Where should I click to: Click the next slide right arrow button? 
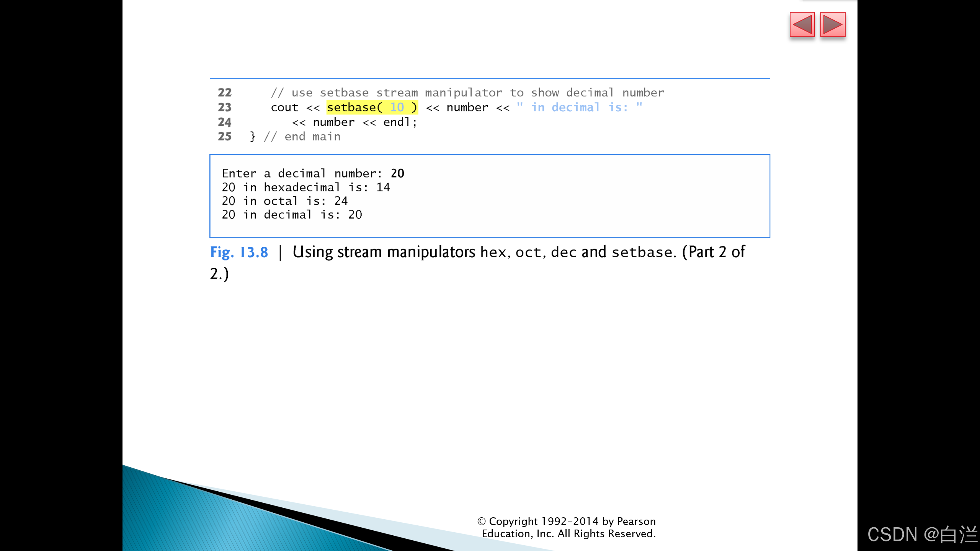click(x=833, y=24)
